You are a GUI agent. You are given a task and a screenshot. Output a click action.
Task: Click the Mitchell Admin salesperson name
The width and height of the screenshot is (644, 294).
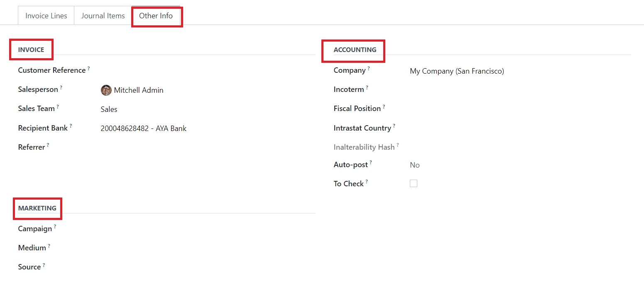point(139,90)
